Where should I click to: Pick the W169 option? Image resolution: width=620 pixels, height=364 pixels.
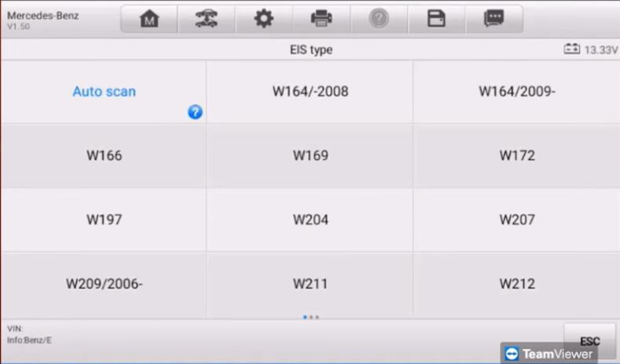coord(310,155)
